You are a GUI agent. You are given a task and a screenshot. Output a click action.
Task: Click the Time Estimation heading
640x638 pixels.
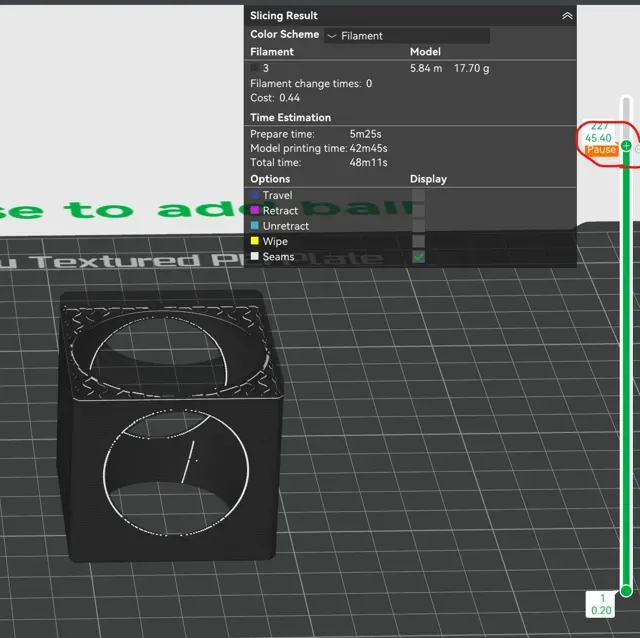point(290,118)
